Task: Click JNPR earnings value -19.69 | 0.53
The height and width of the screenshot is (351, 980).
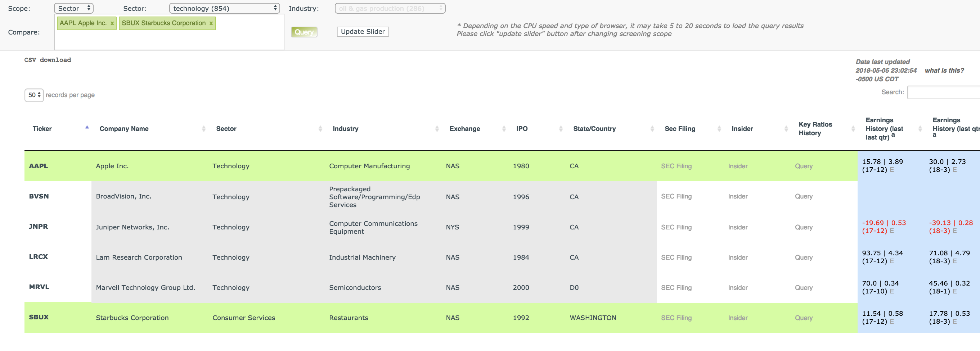Action: 884,223
